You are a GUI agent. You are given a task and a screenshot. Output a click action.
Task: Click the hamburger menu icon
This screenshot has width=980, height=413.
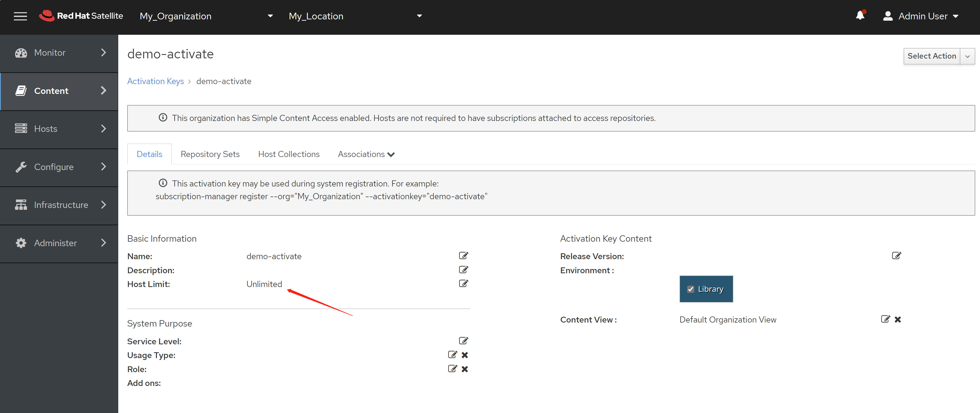[x=20, y=16]
